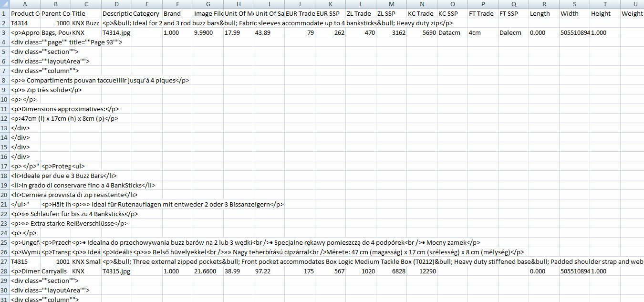Select column G header
The height and width of the screenshot is (302, 644).
208,4
